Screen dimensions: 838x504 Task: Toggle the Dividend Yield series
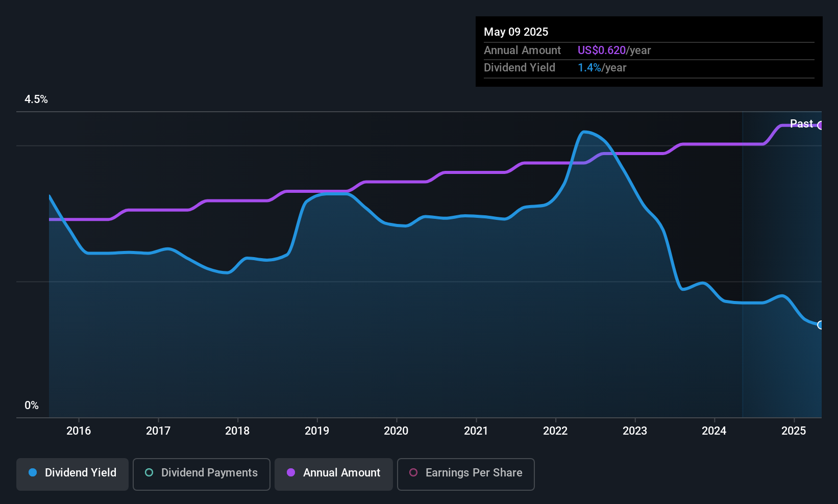pos(72,474)
